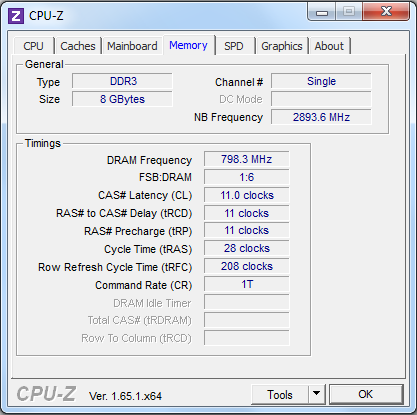This screenshot has width=417, height=415.
Task: Click the Channel # Single field
Action: 321,81
